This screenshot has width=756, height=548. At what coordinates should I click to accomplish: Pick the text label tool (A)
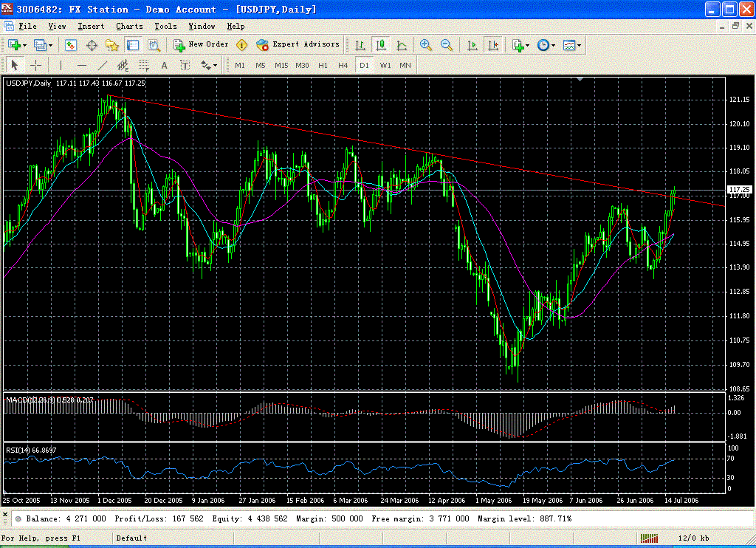tap(164, 65)
